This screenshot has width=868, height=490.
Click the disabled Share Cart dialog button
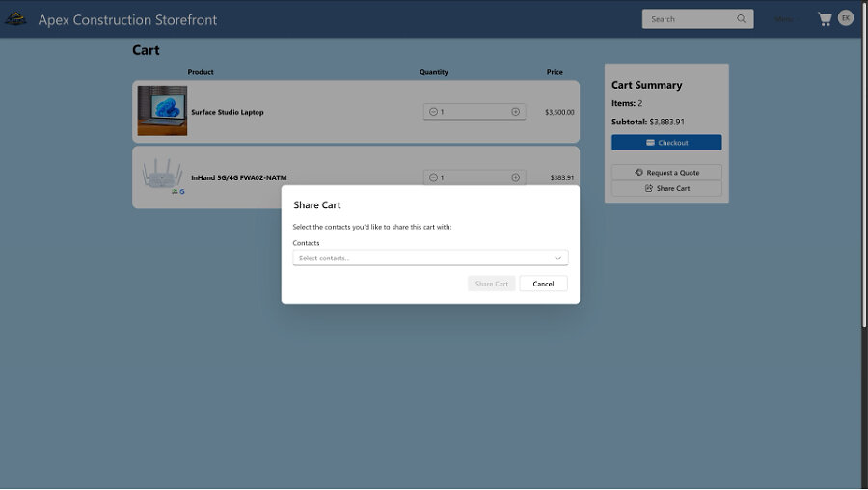pyautogui.click(x=491, y=284)
